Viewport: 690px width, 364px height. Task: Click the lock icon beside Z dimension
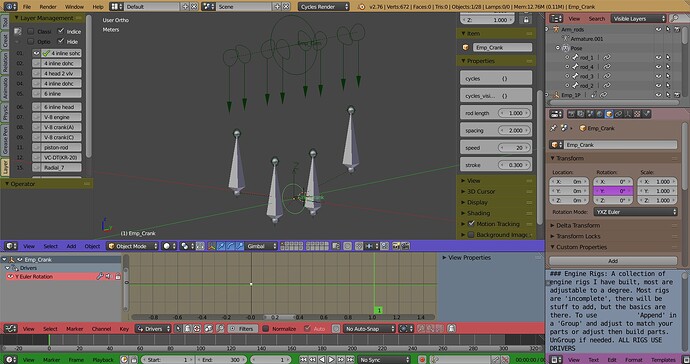click(525, 20)
